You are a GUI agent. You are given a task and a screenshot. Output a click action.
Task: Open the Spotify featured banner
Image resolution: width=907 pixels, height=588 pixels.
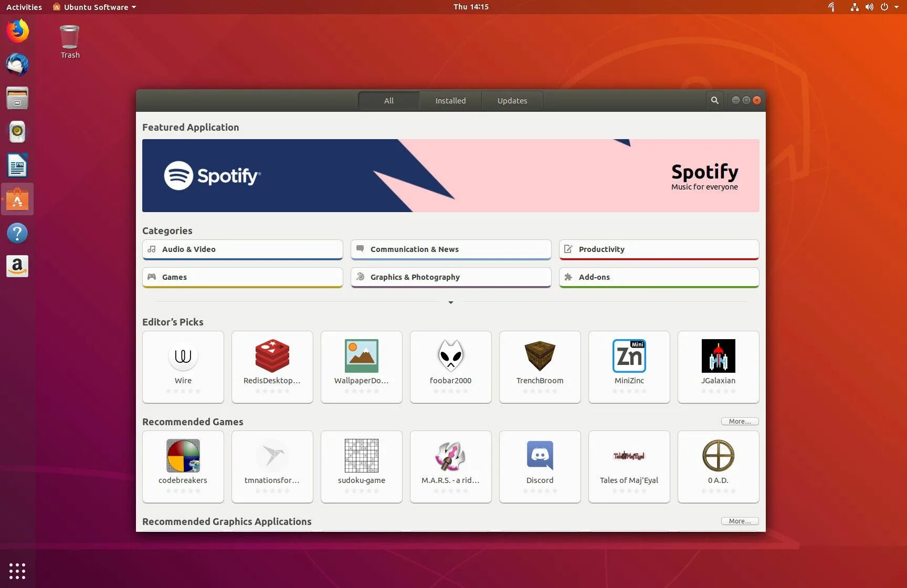[x=451, y=175]
